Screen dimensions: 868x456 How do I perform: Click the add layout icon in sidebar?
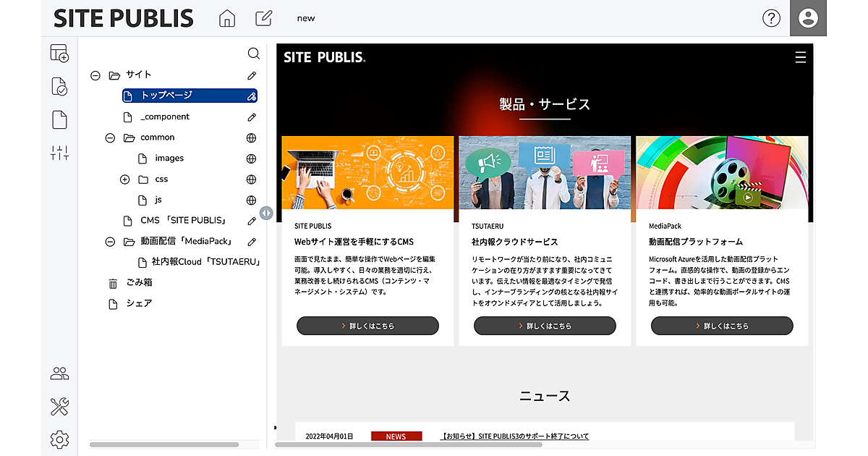point(59,53)
